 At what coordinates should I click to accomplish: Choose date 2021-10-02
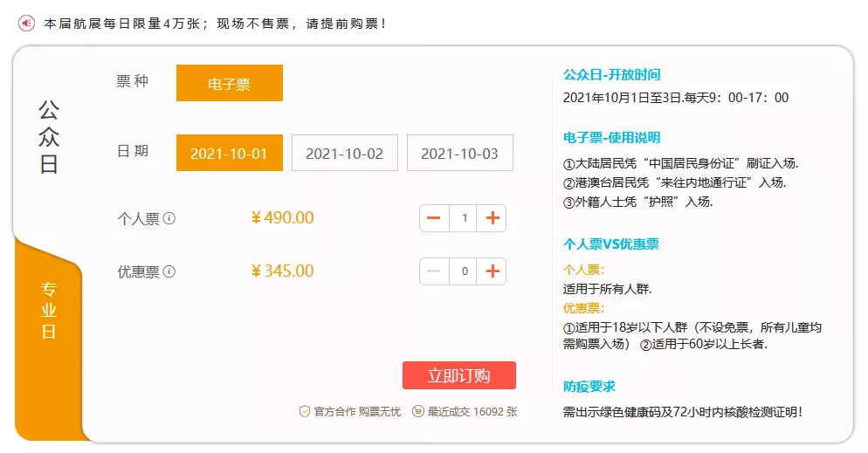344,153
